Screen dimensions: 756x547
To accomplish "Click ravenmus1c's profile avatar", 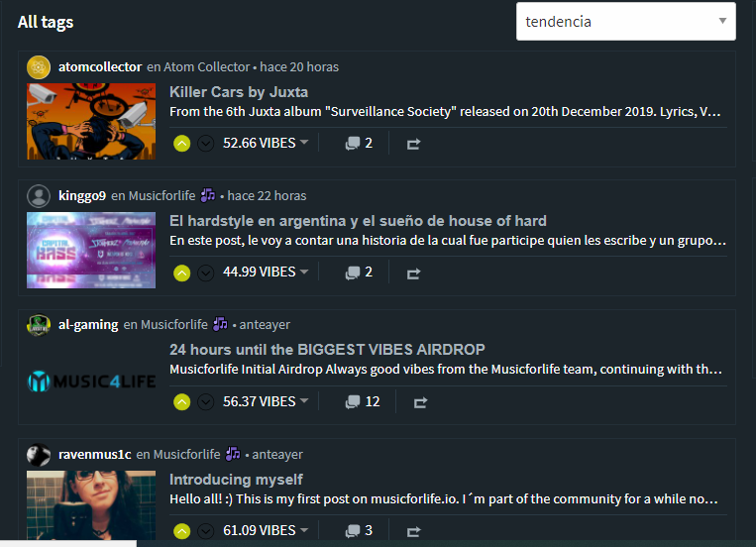I will (x=39, y=455).
